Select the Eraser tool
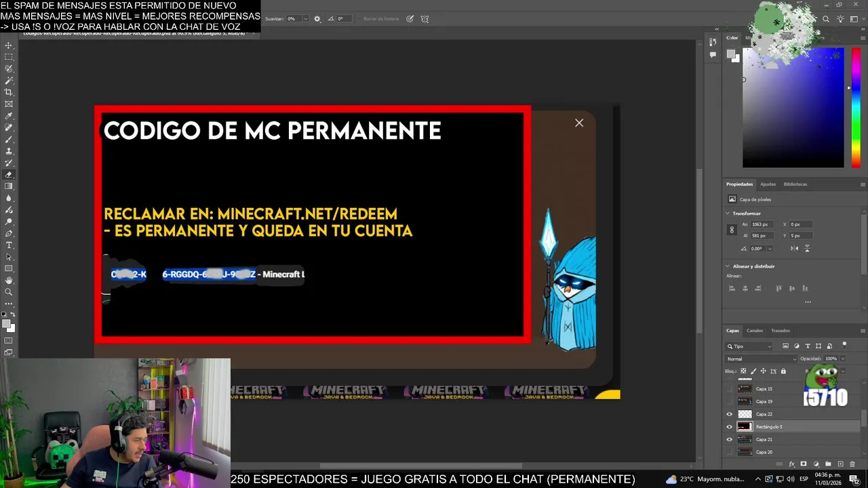This screenshot has height=488, width=868. (x=9, y=174)
